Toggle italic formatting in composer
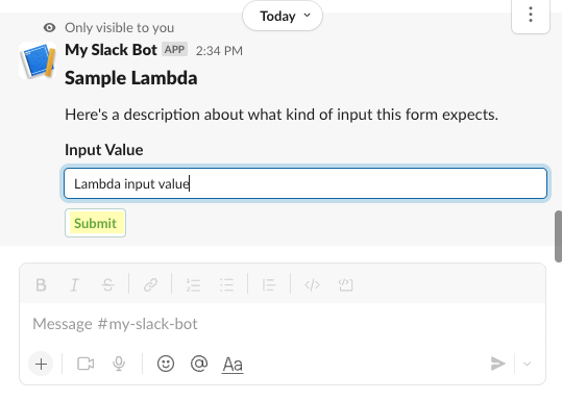 pyautogui.click(x=74, y=285)
